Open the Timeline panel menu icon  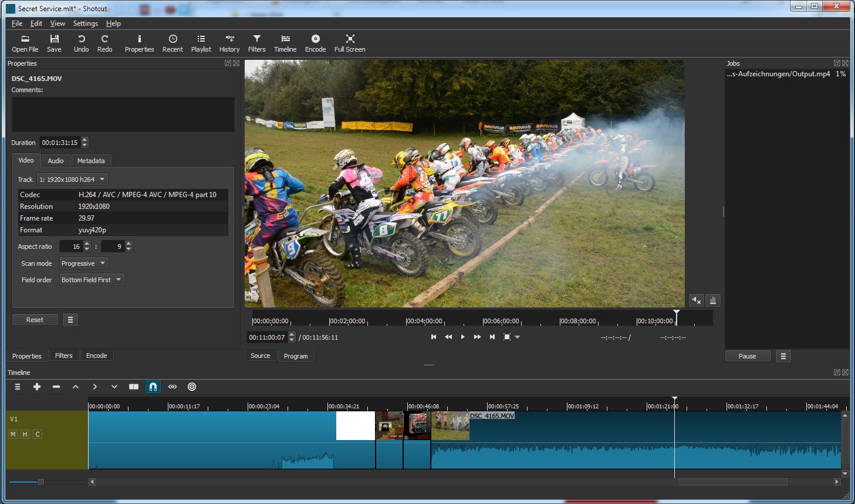pyautogui.click(x=18, y=387)
